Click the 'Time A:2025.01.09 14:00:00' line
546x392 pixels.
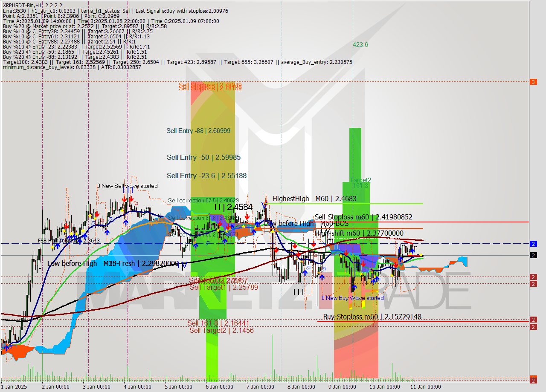click(x=111, y=21)
